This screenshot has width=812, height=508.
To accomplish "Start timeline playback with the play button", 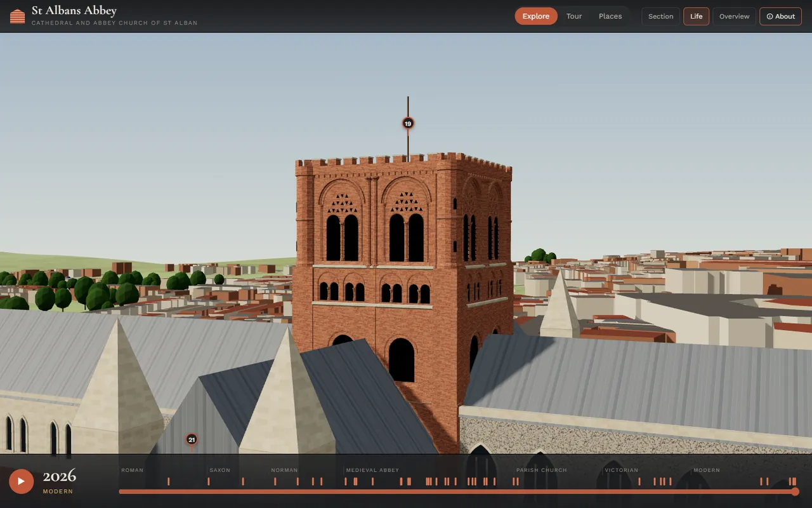I will tap(22, 481).
